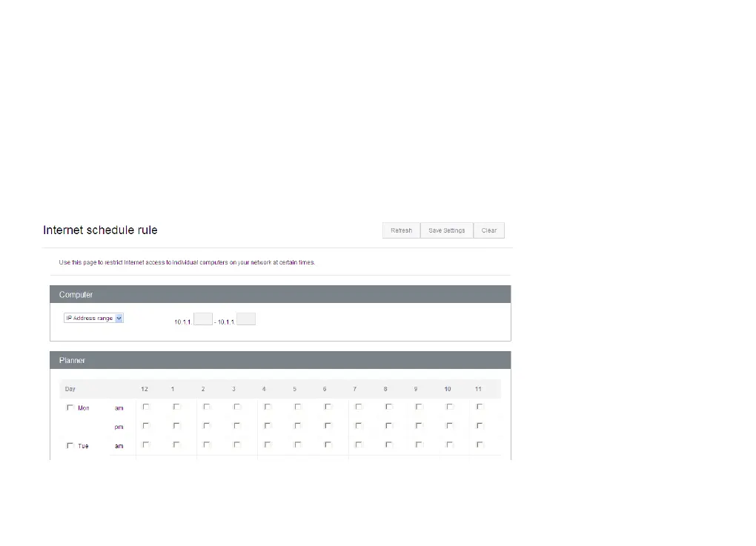Check Mon pm 6 o'clock box
The height and width of the screenshot is (546, 756).
click(328, 426)
